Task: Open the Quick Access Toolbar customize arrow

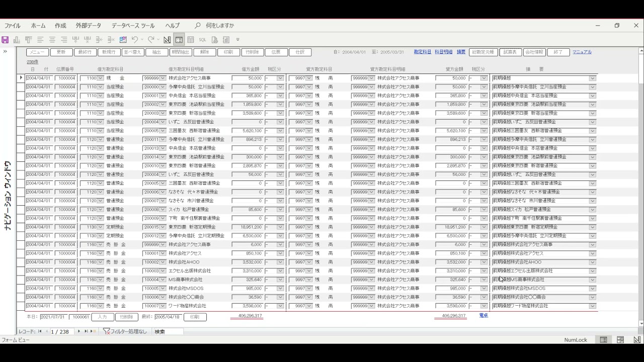Action: (x=238, y=40)
